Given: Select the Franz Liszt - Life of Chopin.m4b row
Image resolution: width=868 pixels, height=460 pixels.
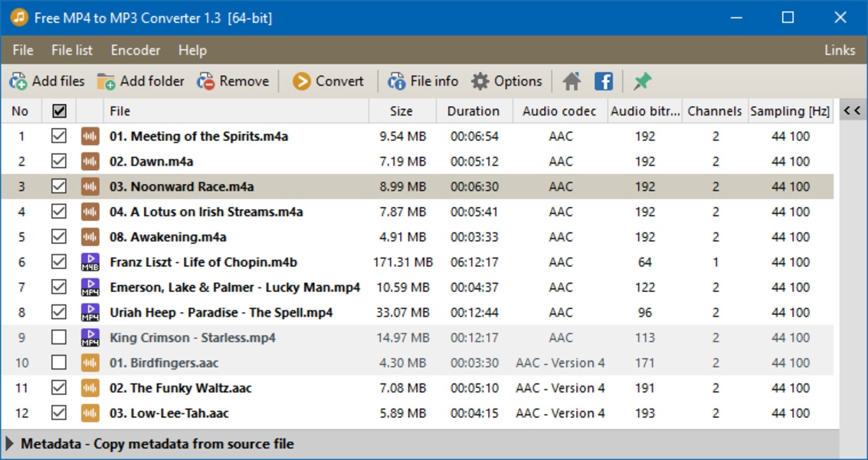Looking at the screenshot, I should pyautogui.click(x=203, y=262).
